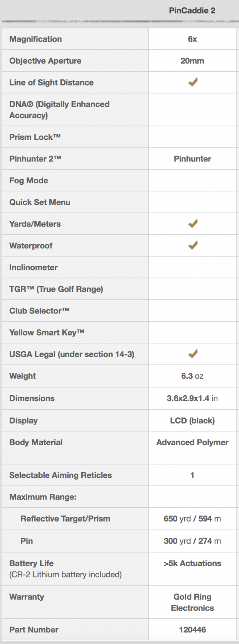Click the Gold Ring Electronics warranty text
The image size is (239, 644).
(192, 602)
